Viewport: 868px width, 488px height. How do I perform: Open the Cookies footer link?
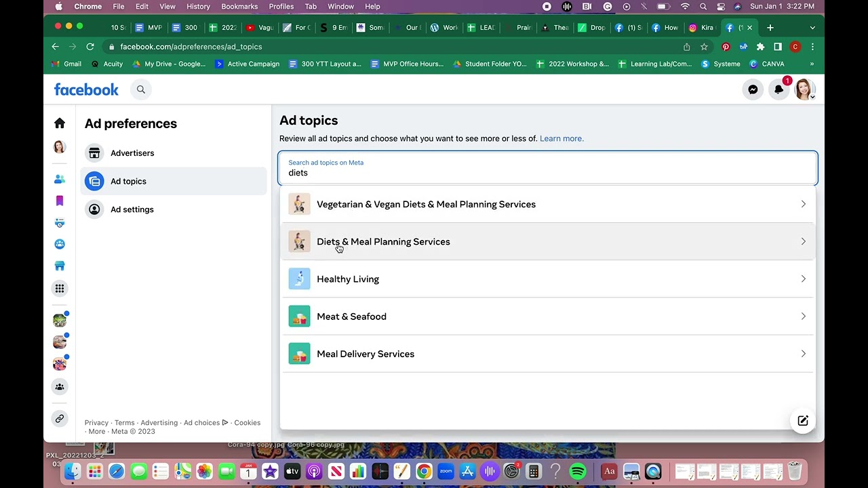coord(247,423)
